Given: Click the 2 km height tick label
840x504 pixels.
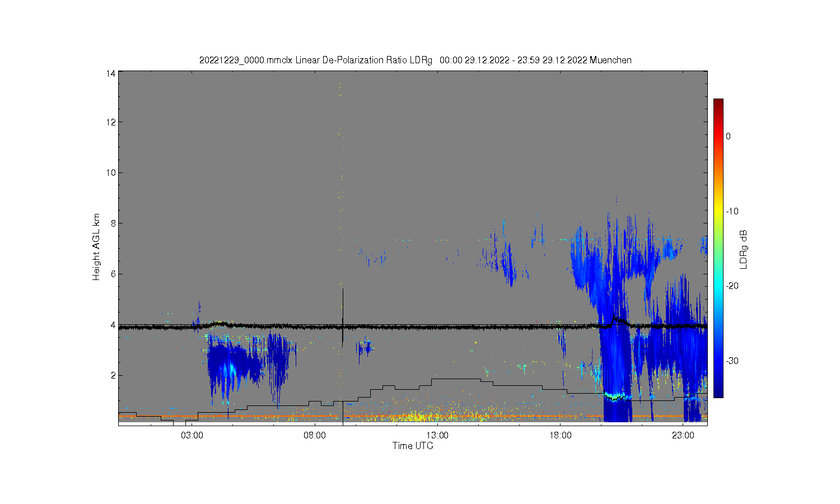Looking at the screenshot, I should click(x=113, y=375).
